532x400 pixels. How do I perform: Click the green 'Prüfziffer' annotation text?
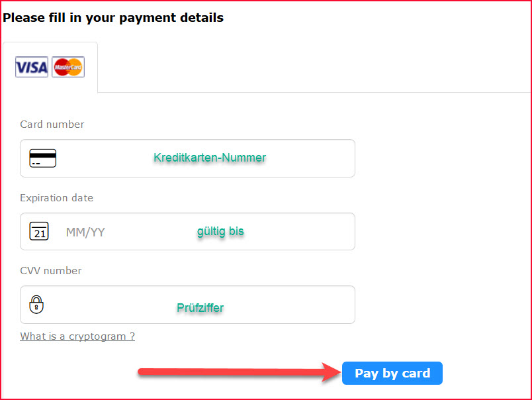200,308
